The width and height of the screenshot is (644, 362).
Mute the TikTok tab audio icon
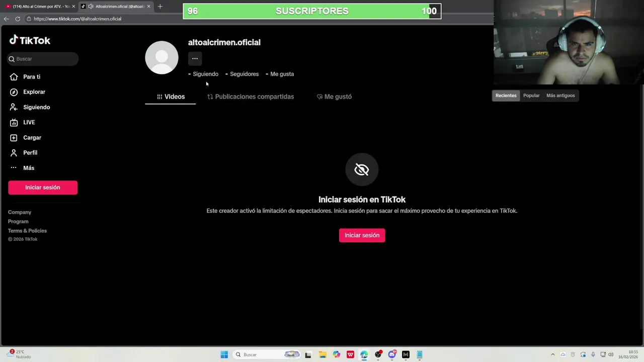(91, 7)
